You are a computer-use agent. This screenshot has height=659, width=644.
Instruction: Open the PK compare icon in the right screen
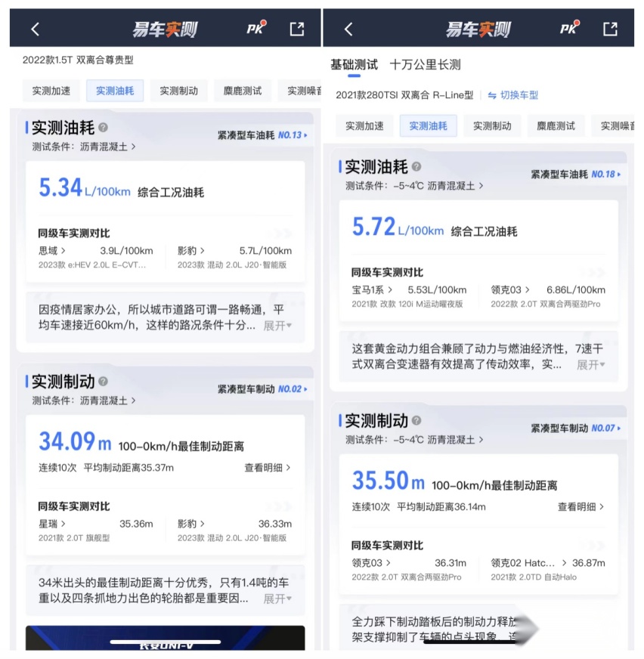coord(569,28)
